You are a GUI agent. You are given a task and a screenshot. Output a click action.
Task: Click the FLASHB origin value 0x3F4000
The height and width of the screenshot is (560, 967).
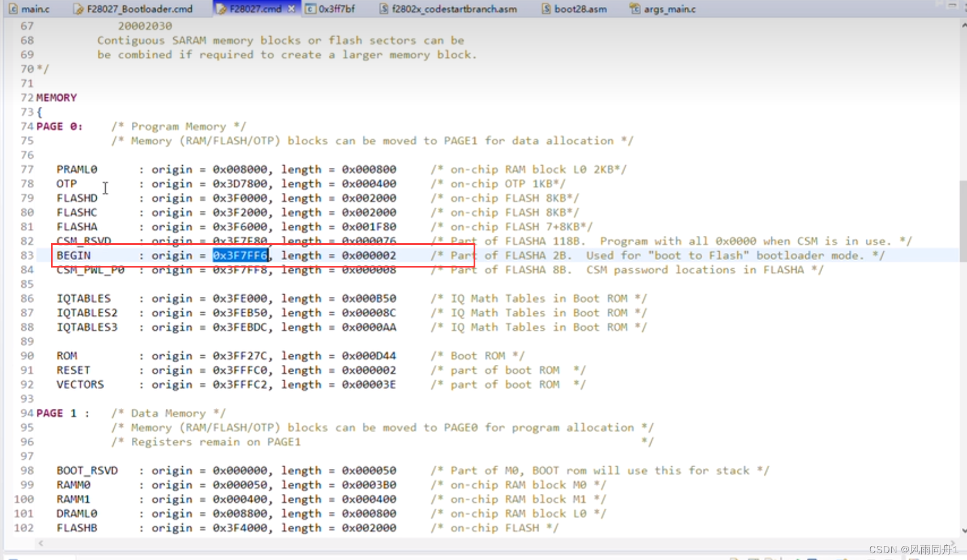point(240,528)
